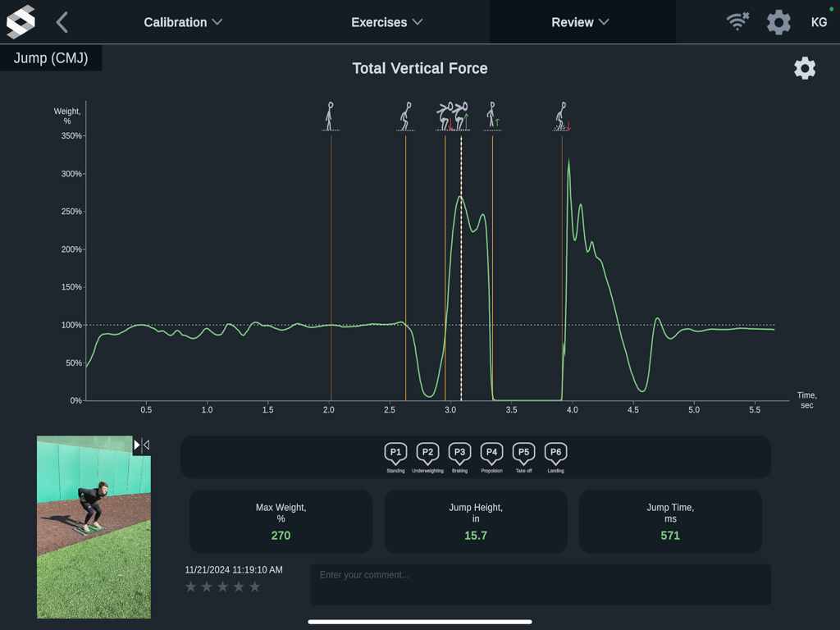Screen dimensions: 840x630
Task: Open the Total Vertical Force chart settings gear
Action: coord(804,68)
